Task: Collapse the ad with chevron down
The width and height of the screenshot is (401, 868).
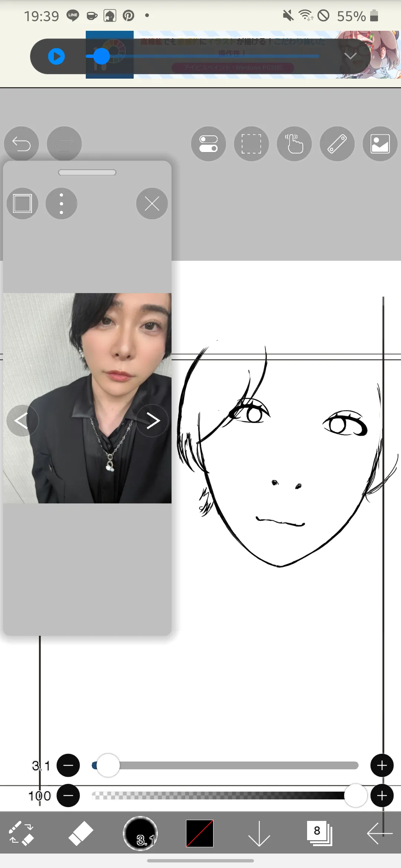Action: pyautogui.click(x=351, y=56)
